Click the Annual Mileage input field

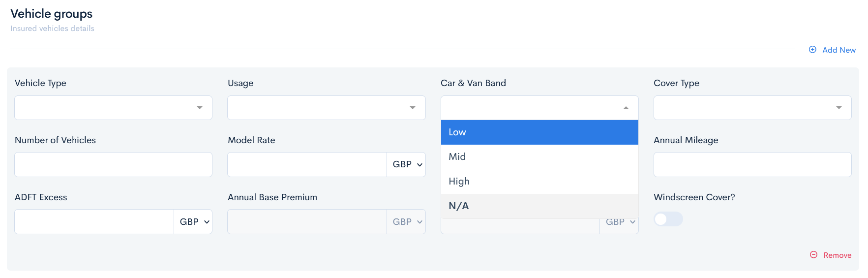752,164
